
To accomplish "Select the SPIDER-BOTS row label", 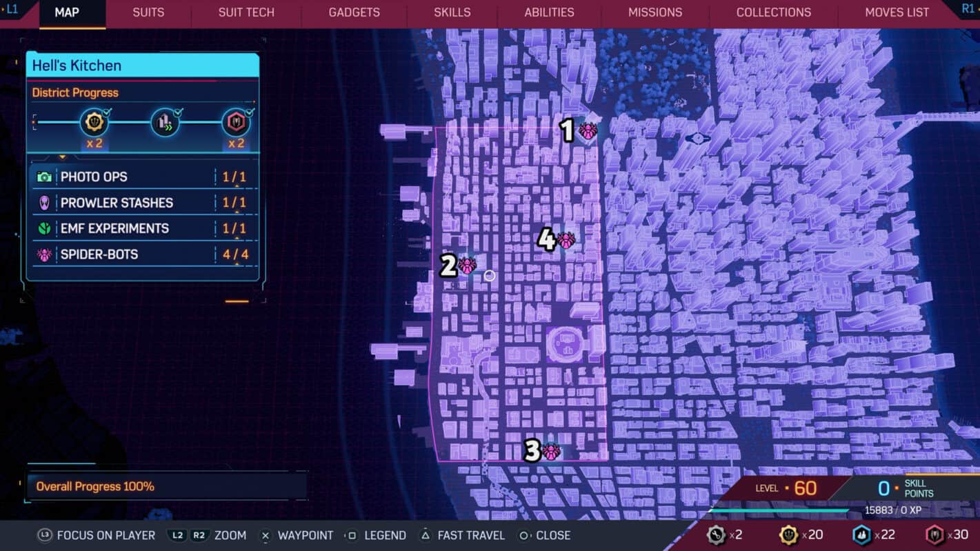I will click(x=99, y=254).
